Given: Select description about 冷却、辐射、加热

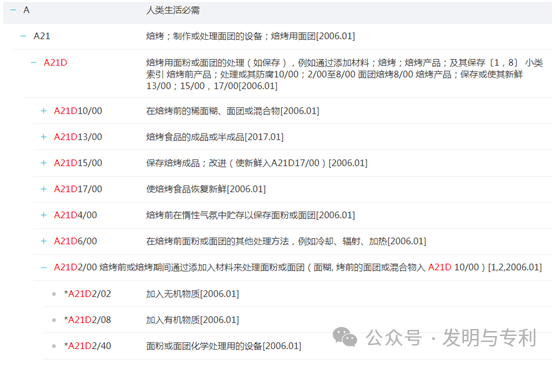Looking at the screenshot, I should coord(286,241).
